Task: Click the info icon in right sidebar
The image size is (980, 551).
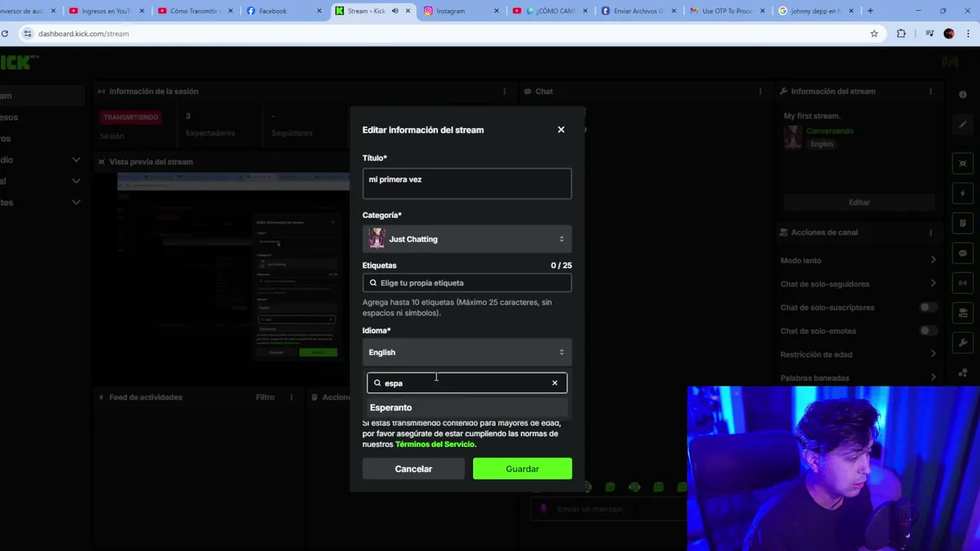Action: pos(962,94)
